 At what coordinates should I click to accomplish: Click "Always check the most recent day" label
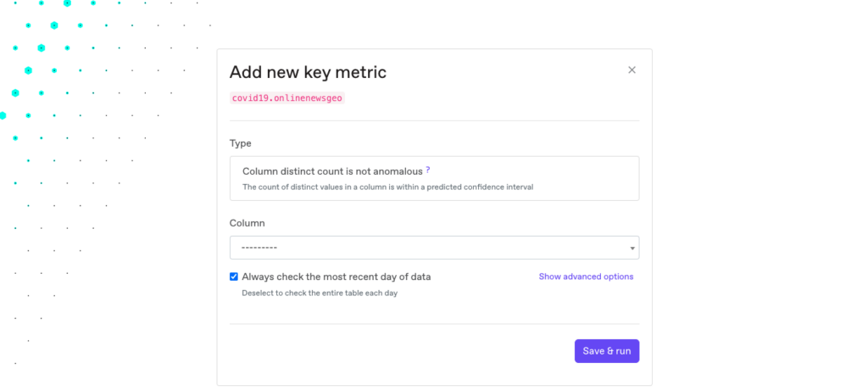pos(337,276)
